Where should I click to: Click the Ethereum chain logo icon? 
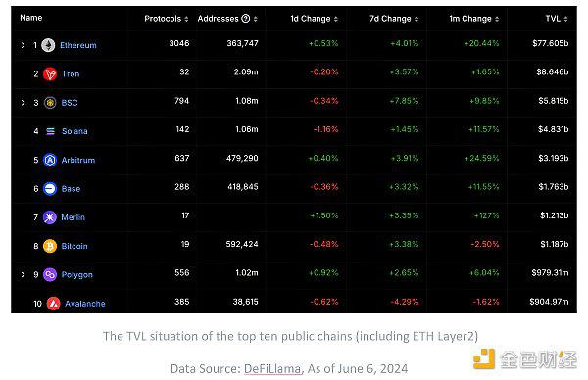(48, 45)
